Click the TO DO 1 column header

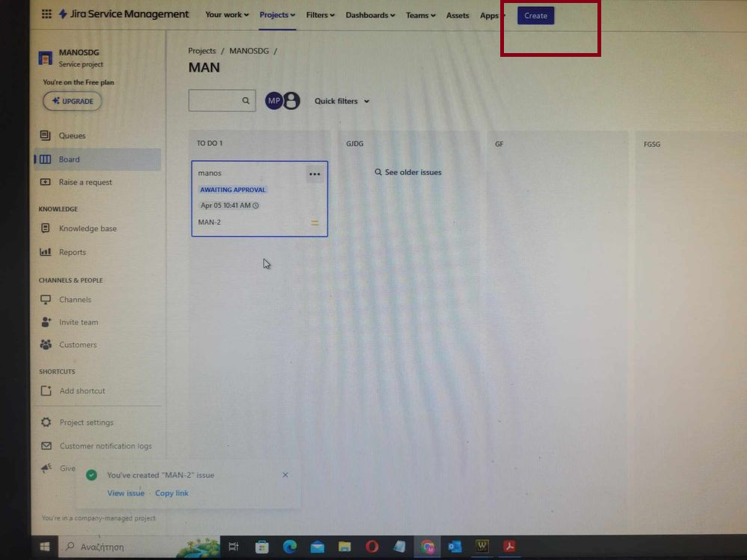[209, 143]
